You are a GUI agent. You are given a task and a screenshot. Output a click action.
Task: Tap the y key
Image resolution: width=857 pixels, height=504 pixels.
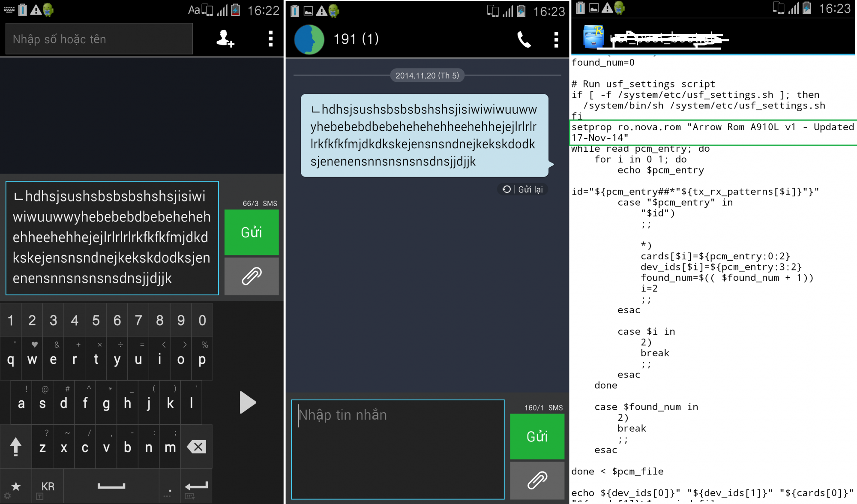click(117, 359)
